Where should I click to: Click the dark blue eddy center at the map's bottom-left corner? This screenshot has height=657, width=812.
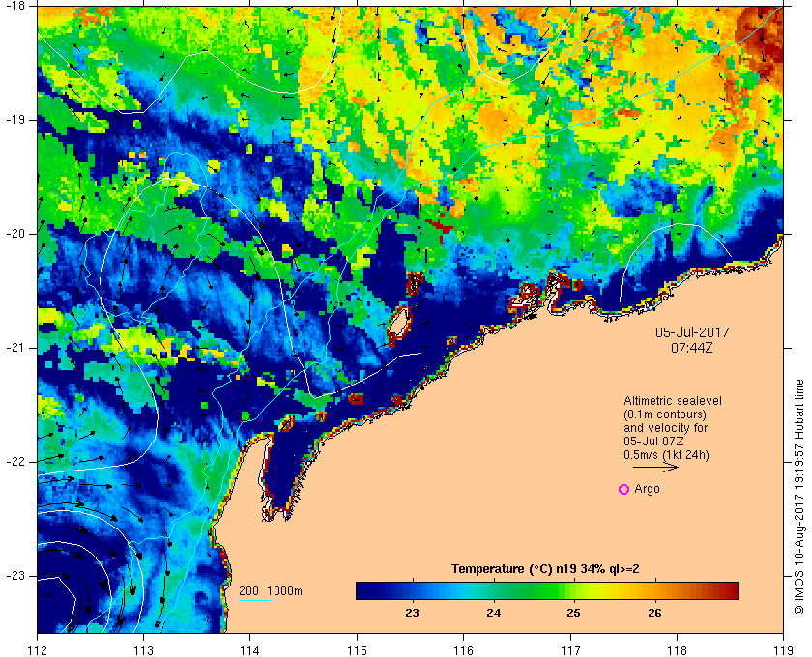pyautogui.click(x=56, y=605)
